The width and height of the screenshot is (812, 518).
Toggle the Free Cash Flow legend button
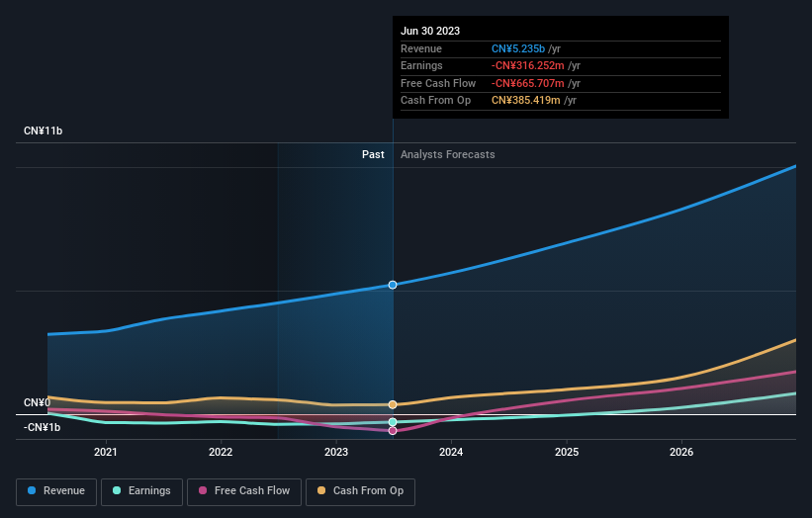[x=244, y=491]
